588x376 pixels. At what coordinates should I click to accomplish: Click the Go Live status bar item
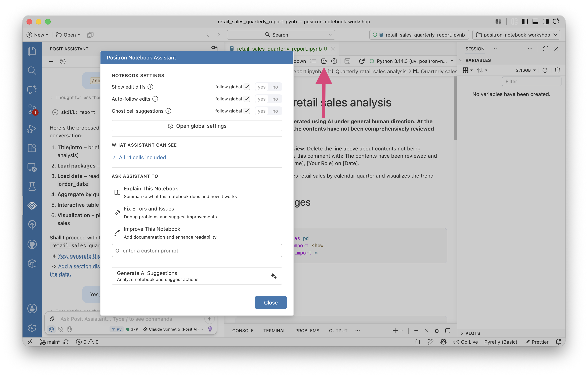(x=465, y=342)
